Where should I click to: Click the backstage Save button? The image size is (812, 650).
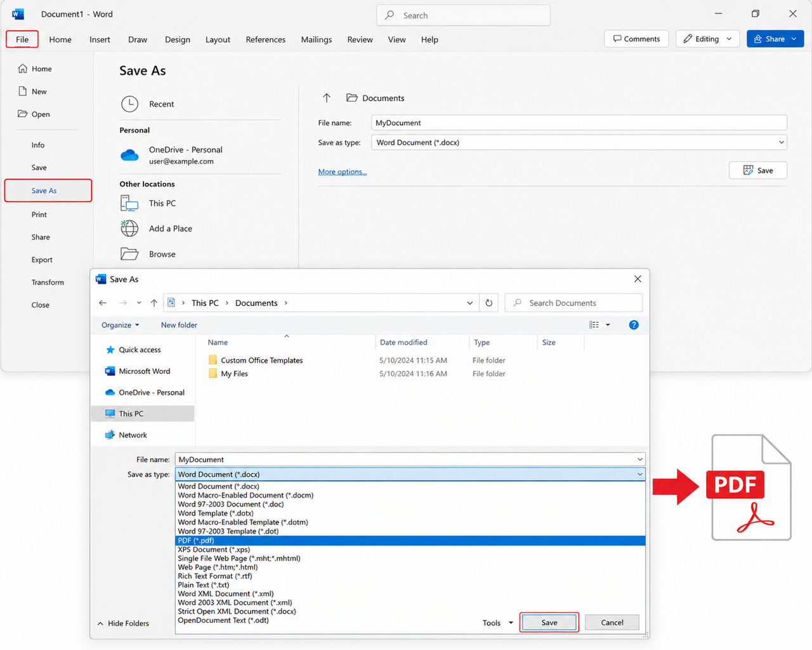(758, 170)
